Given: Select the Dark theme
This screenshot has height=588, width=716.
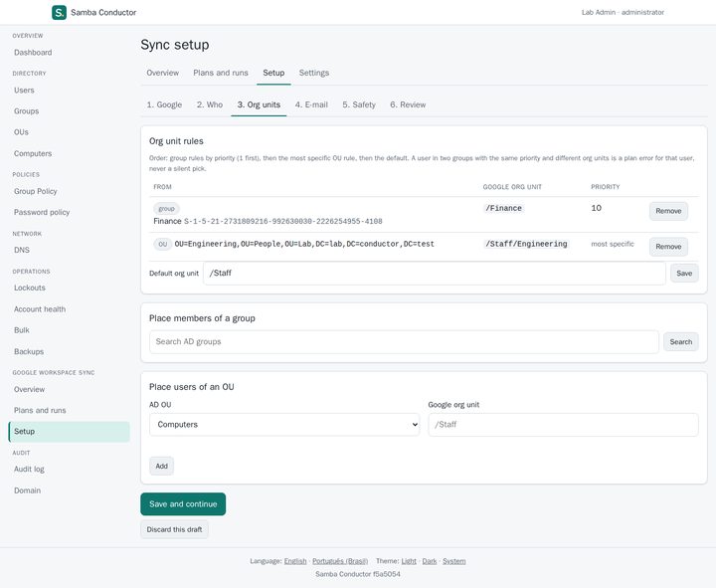Looking at the screenshot, I should (x=430, y=561).
